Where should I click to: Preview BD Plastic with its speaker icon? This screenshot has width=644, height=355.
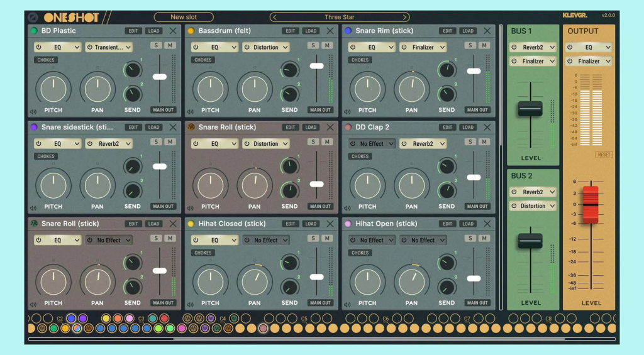click(33, 112)
